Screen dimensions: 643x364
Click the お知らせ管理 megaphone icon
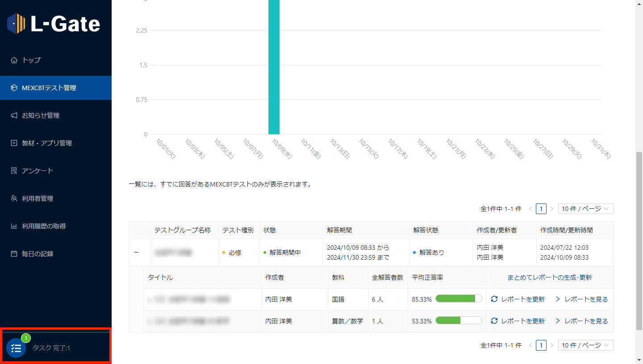14,116
